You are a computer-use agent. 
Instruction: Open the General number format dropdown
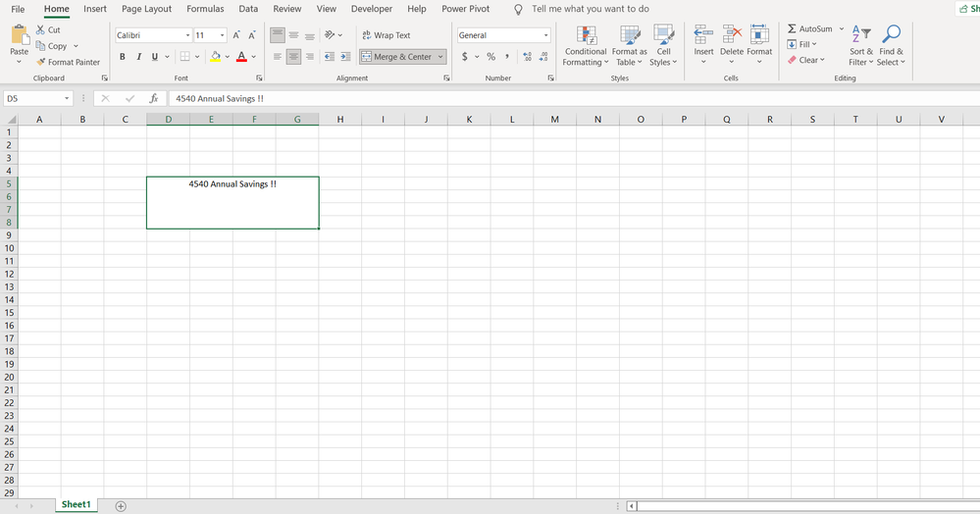click(x=545, y=35)
